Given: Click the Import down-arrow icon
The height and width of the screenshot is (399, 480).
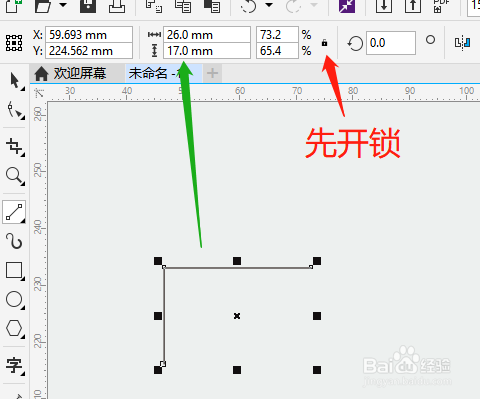Looking at the screenshot, I should [384, 6].
